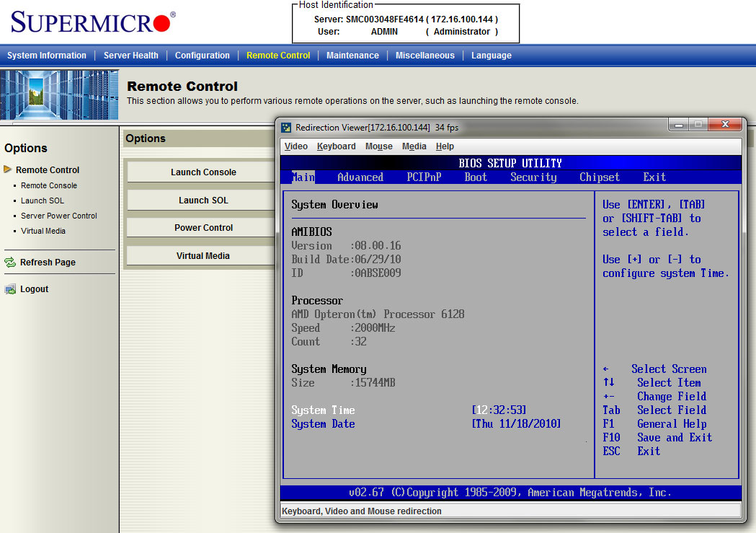Click Build Date 06/29/10 line
The height and width of the screenshot is (533, 756).
346,259
